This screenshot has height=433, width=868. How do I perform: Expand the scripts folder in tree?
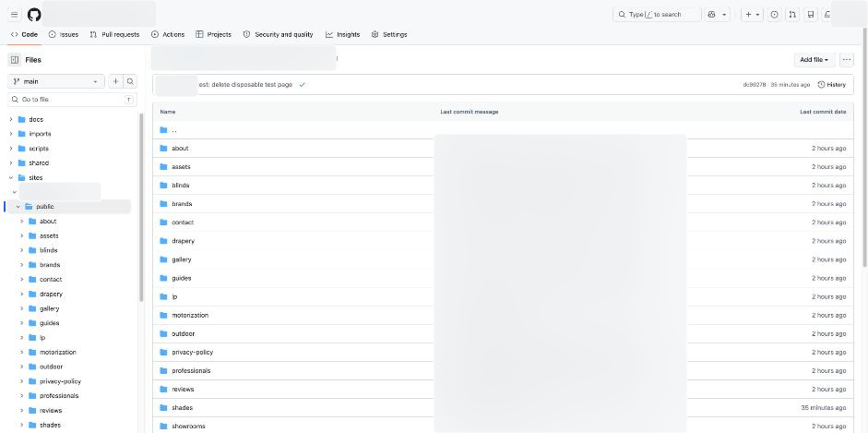10,149
